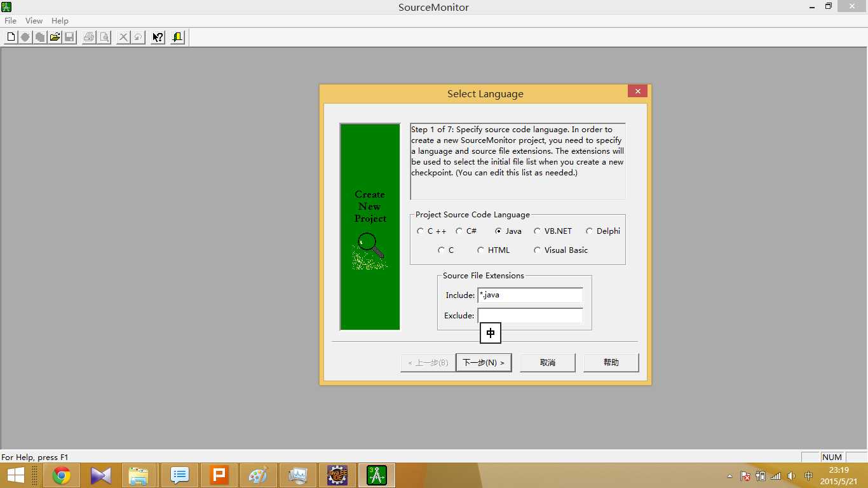Click the volume speaker tray icon

pyautogui.click(x=791, y=476)
